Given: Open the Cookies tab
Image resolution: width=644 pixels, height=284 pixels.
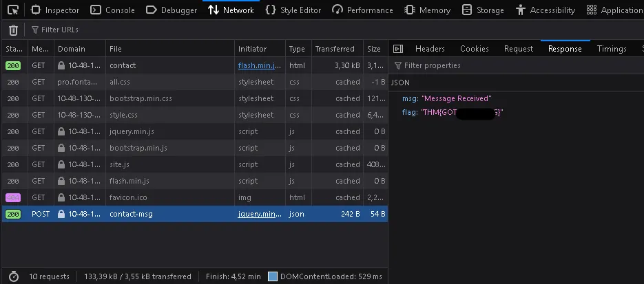Looking at the screenshot, I should tap(475, 49).
